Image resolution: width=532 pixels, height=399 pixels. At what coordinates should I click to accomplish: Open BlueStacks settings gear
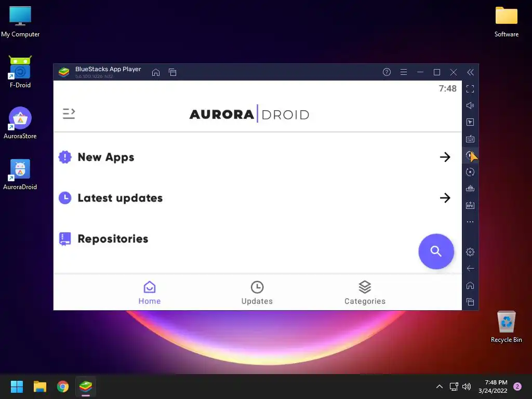coord(470,252)
